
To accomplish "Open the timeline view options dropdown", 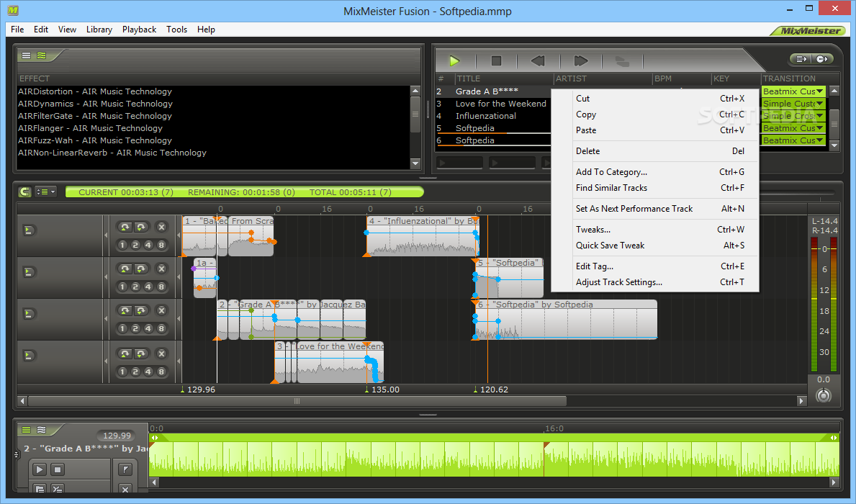I will [x=45, y=192].
